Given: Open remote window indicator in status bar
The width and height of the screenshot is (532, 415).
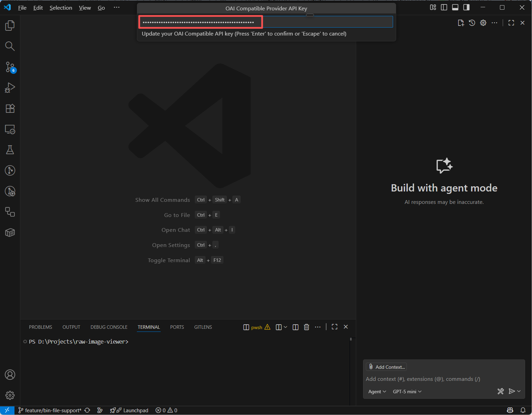Looking at the screenshot, I should coord(7,410).
